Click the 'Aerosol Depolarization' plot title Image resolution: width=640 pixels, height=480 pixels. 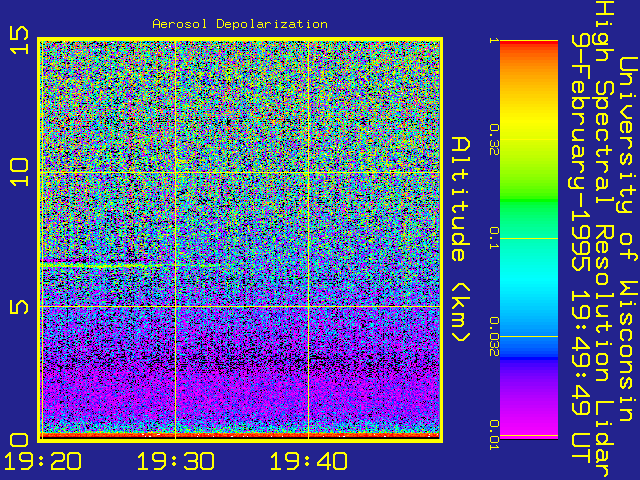pos(240,24)
